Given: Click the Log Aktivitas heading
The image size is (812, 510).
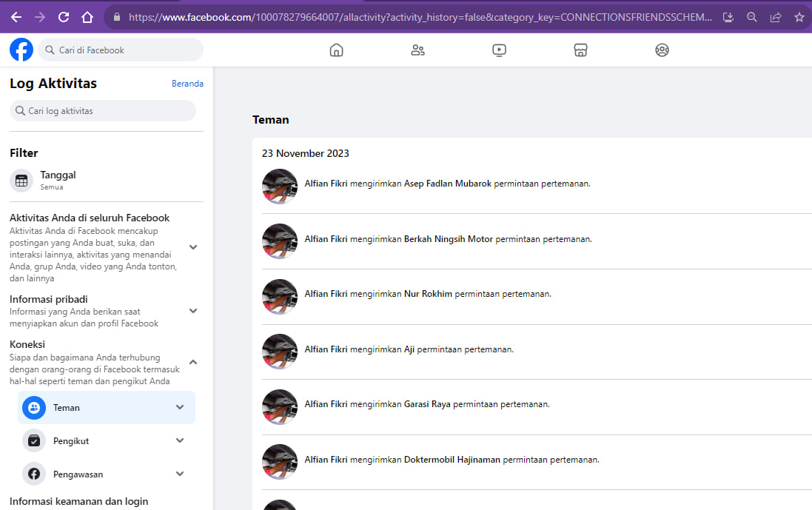Looking at the screenshot, I should [x=53, y=84].
